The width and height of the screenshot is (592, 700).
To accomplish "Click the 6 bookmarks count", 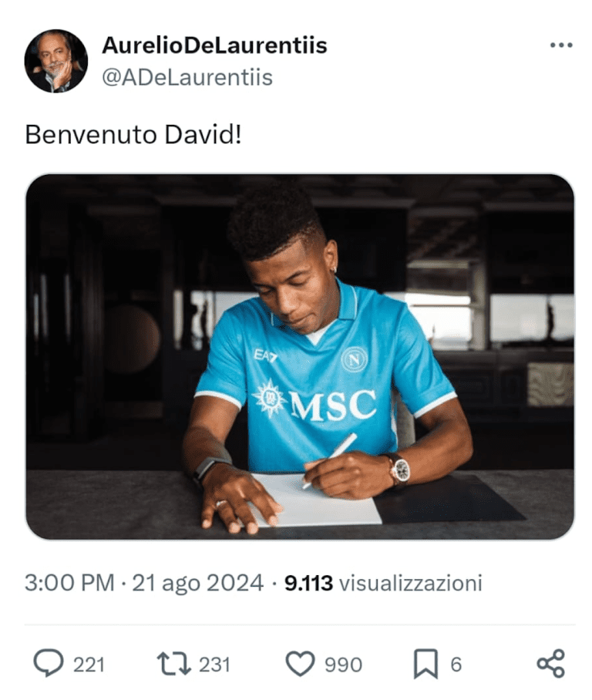I will [456, 665].
